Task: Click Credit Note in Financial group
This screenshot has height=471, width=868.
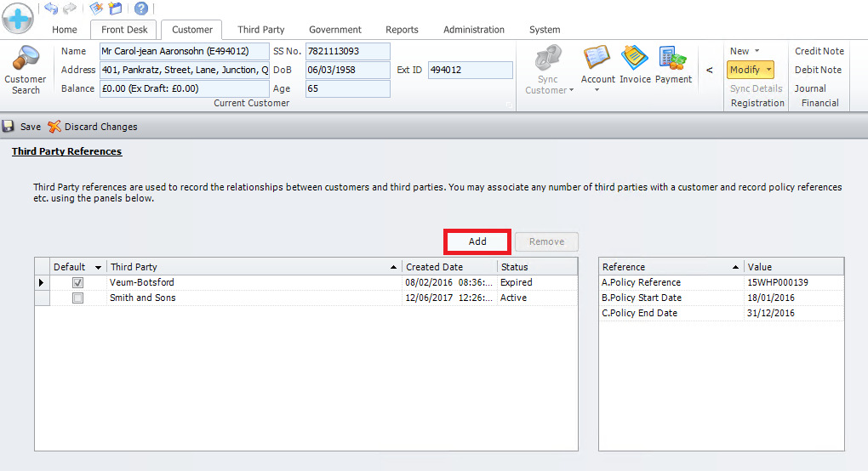Action: (818, 51)
